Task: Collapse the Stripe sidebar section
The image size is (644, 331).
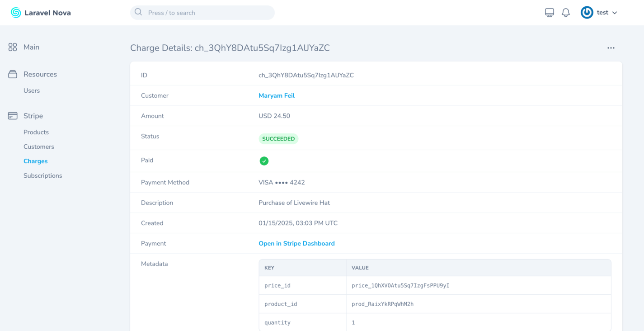Action: click(33, 116)
